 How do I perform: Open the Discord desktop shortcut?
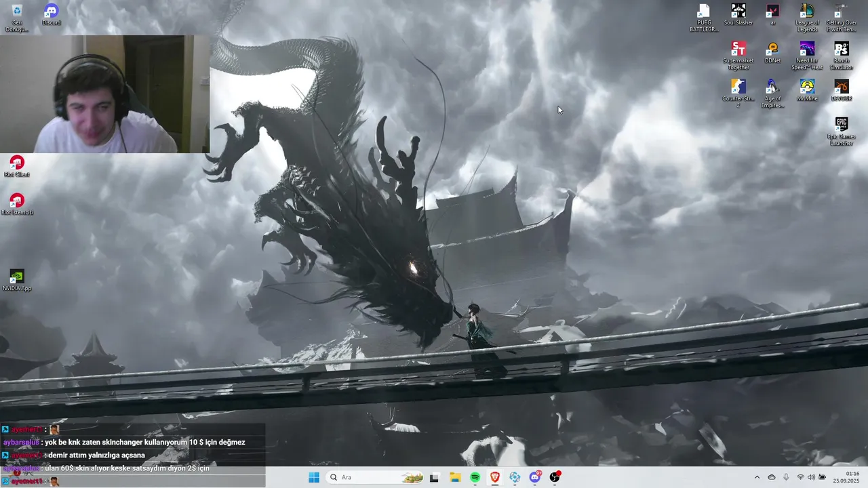point(51,15)
